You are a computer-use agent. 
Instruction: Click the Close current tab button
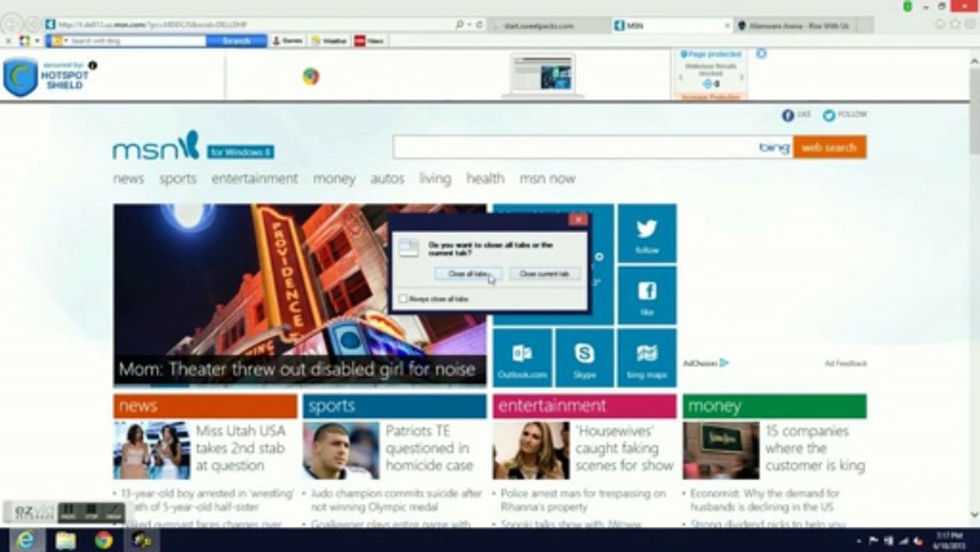coord(545,274)
